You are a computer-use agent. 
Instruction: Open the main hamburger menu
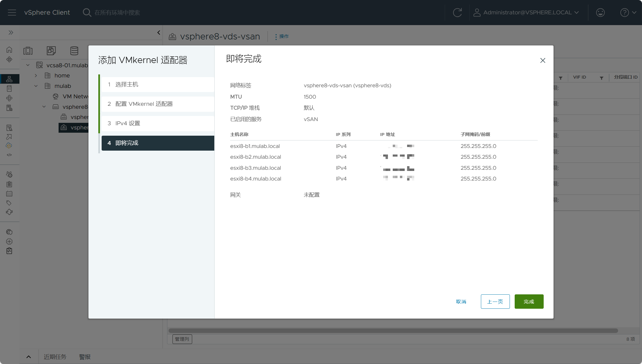pos(12,13)
